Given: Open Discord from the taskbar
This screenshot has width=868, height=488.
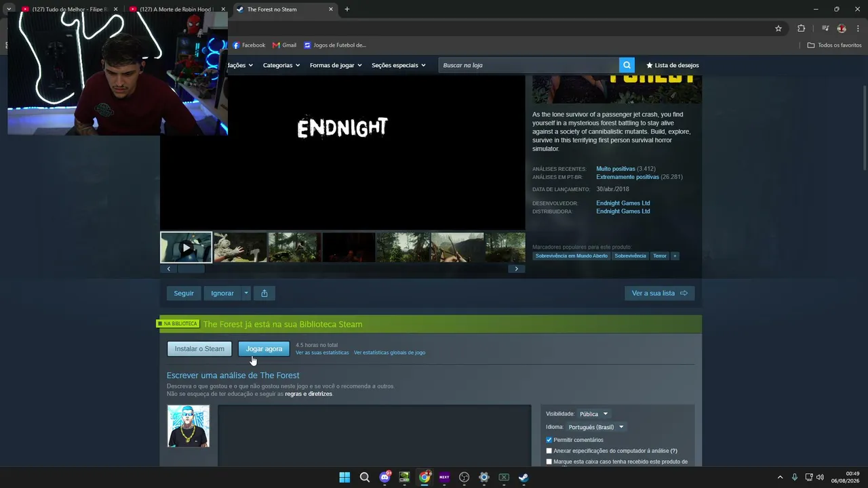Looking at the screenshot, I should coord(384,477).
